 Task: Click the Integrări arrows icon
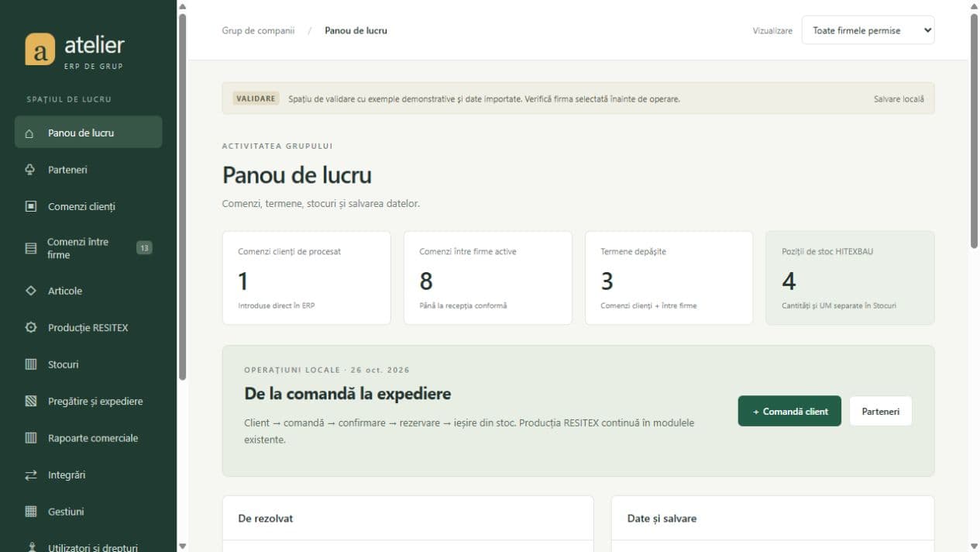[x=31, y=474]
